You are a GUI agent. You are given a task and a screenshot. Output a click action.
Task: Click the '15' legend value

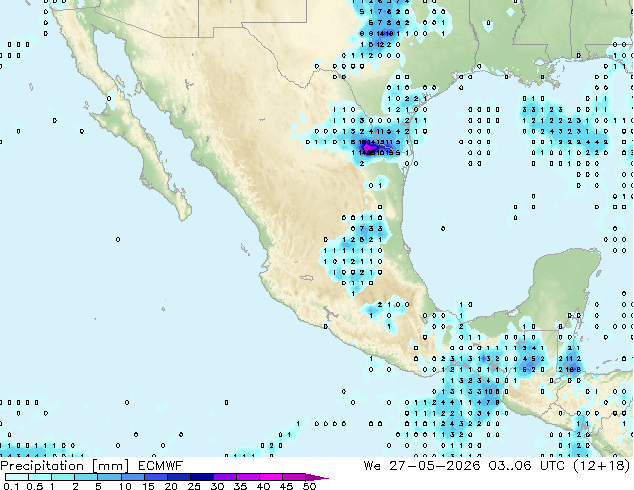(x=148, y=486)
